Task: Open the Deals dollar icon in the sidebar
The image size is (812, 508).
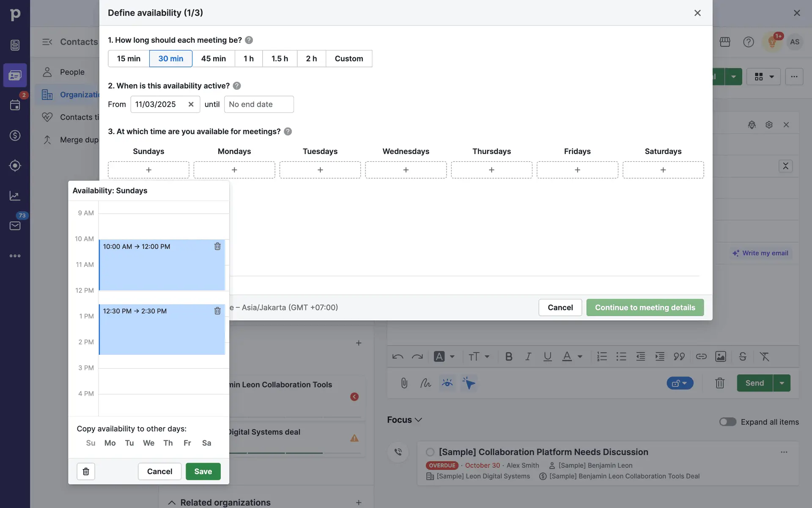Action: pyautogui.click(x=15, y=135)
